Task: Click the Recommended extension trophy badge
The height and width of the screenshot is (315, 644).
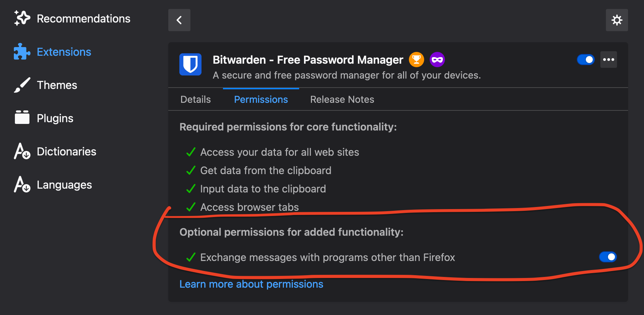Action: click(x=416, y=60)
